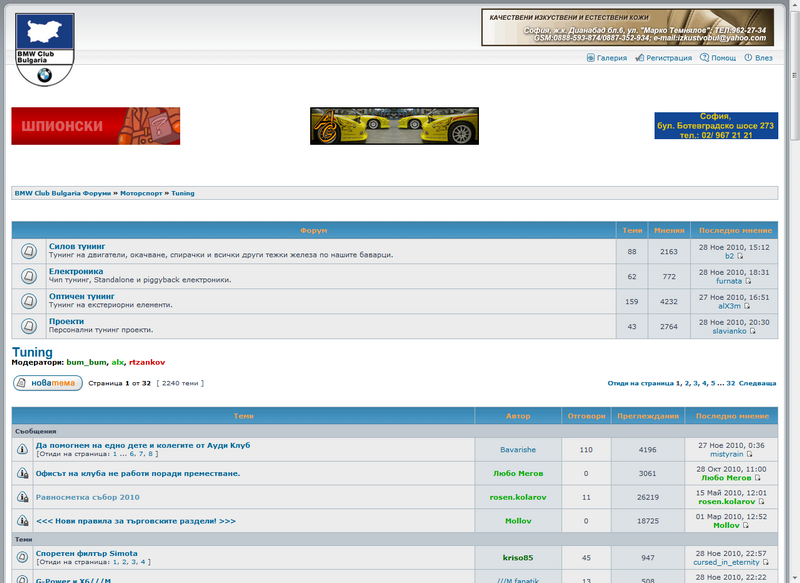Open the Оптичен тунинг subforum
The width and height of the screenshot is (800, 583).
coord(82,296)
